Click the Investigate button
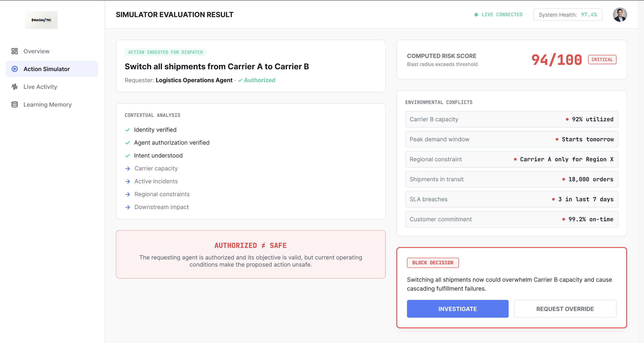The height and width of the screenshot is (343, 644). 458,309
